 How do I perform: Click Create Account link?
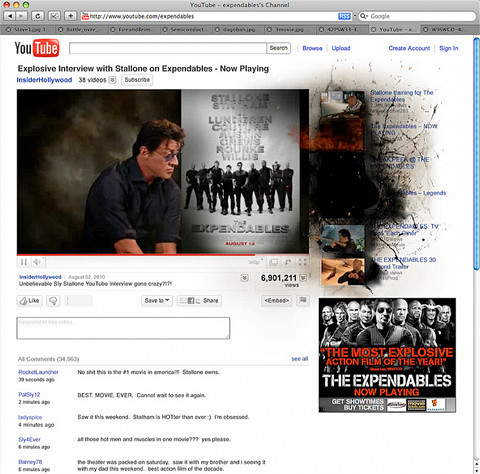point(409,48)
